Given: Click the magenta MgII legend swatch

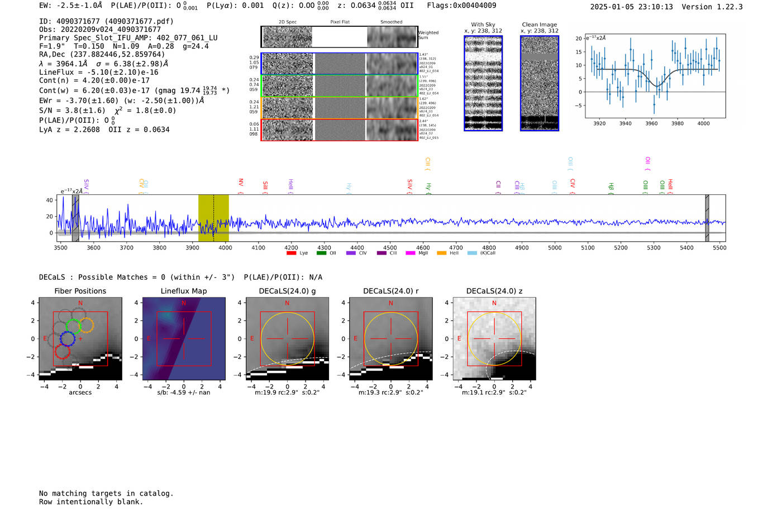Looking at the screenshot, I should click(x=411, y=253).
